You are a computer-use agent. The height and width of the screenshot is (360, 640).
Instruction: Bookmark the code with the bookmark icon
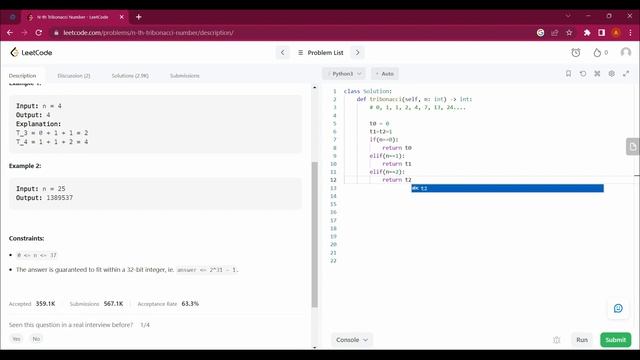568,73
